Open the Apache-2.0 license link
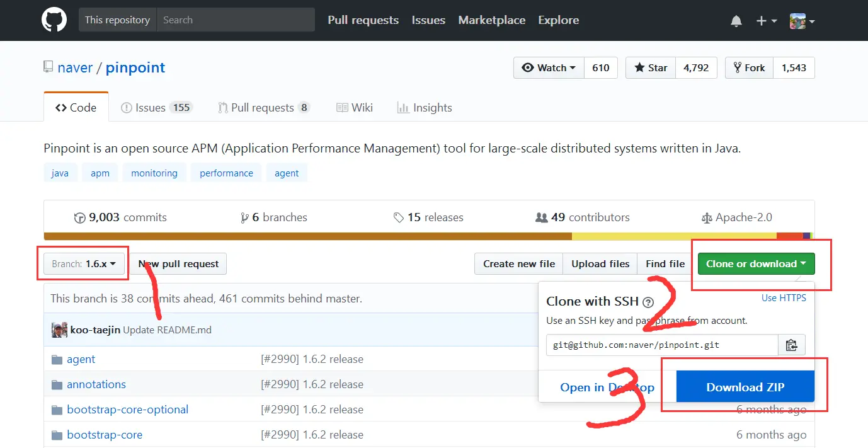Screen dimensions: 868x448 [x=736, y=217]
